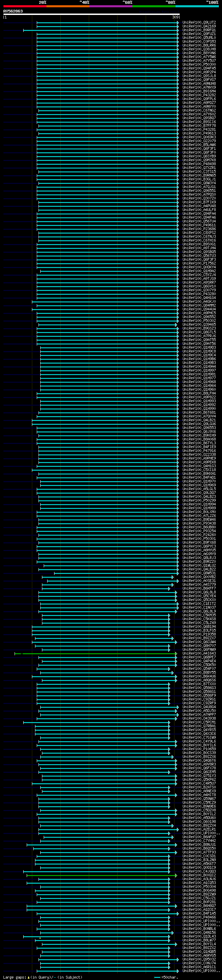Open hit UniRef100_Q6CUW4
222x980 pixels.
(x=199, y=642)
